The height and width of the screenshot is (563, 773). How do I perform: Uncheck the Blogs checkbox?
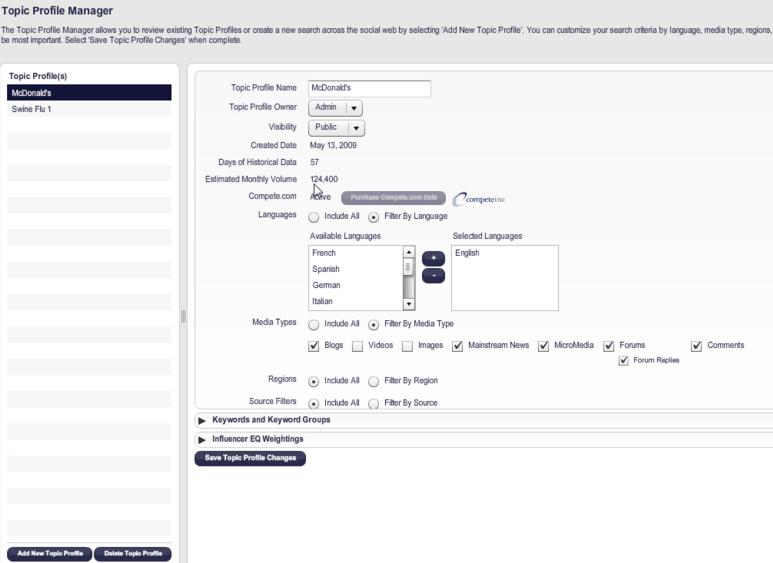tap(314, 346)
